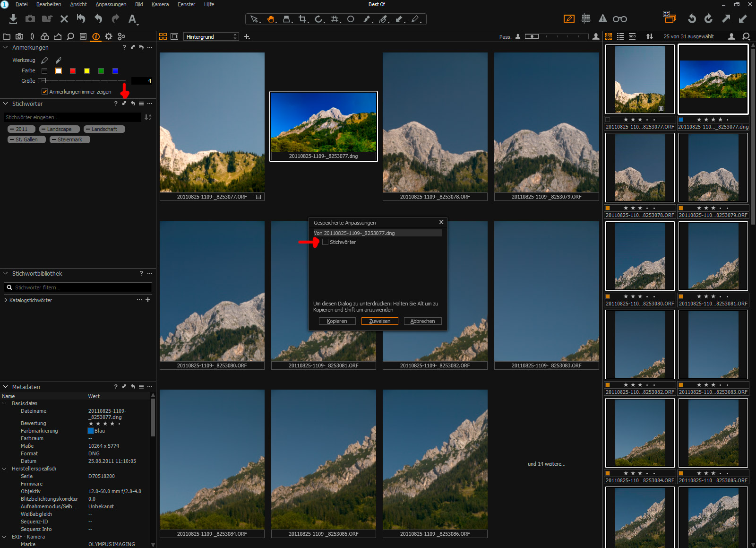The width and height of the screenshot is (756, 548).
Task: Pick the blue annotation color swatch
Action: tap(115, 71)
